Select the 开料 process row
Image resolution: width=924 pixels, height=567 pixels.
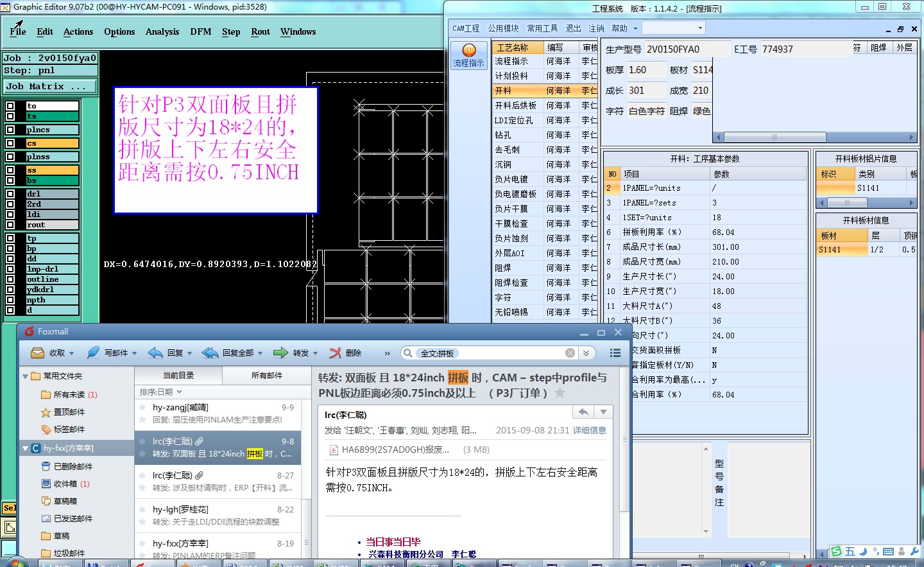(545, 91)
